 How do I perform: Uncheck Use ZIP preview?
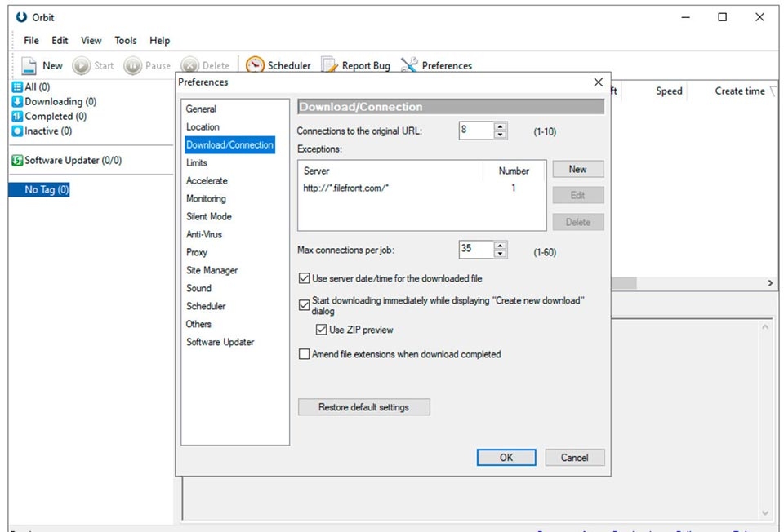click(321, 330)
